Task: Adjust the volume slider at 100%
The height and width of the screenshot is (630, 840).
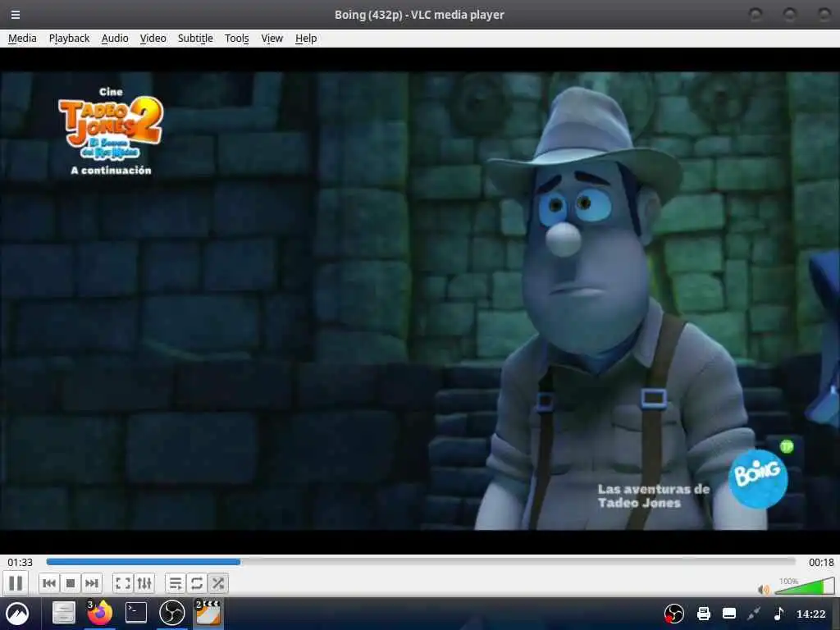Action: pyautogui.click(x=804, y=587)
